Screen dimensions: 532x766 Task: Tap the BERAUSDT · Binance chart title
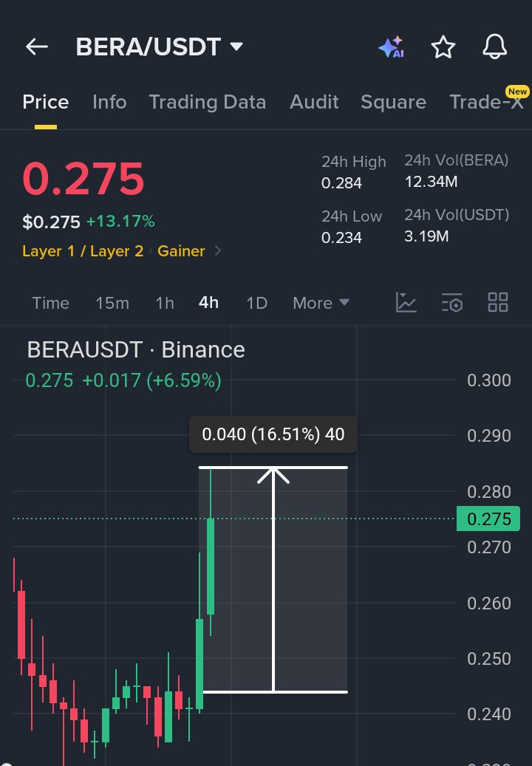click(x=136, y=350)
